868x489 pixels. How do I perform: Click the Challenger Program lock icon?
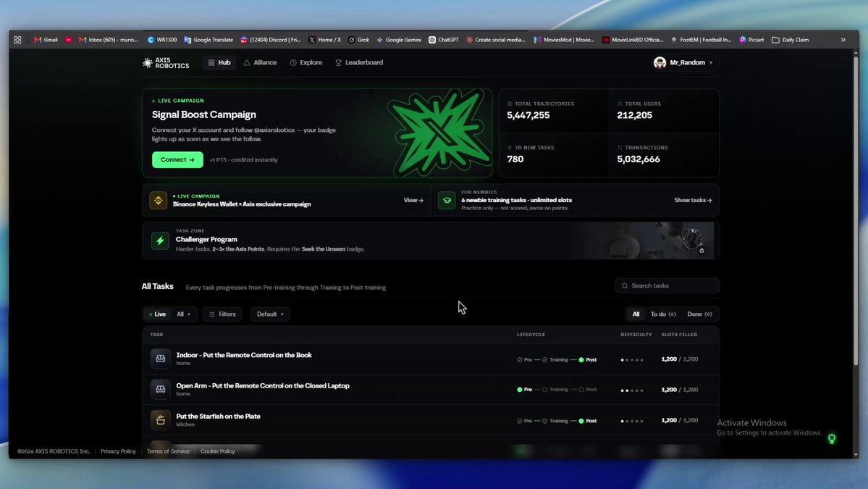click(701, 251)
